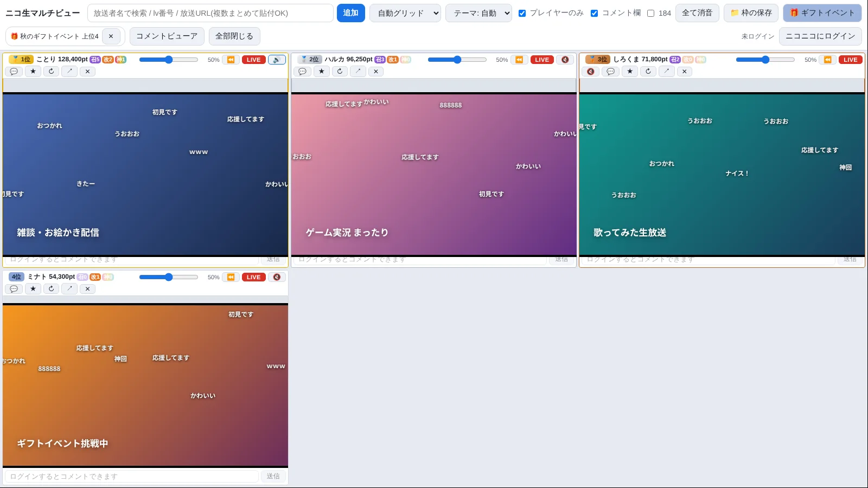This screenshot has height=488, width=868.
Task: Click しろくま's 3位 rank badge
Action: [598, 60]
